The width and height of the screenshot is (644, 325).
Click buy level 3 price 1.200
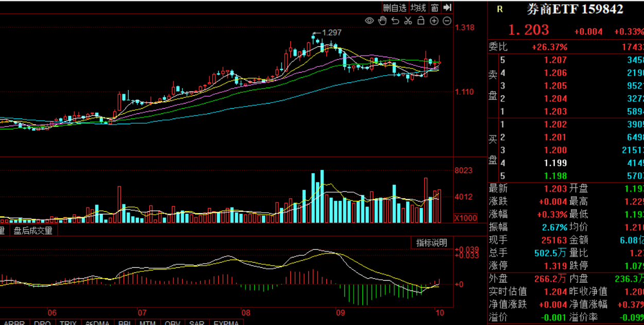555,150
